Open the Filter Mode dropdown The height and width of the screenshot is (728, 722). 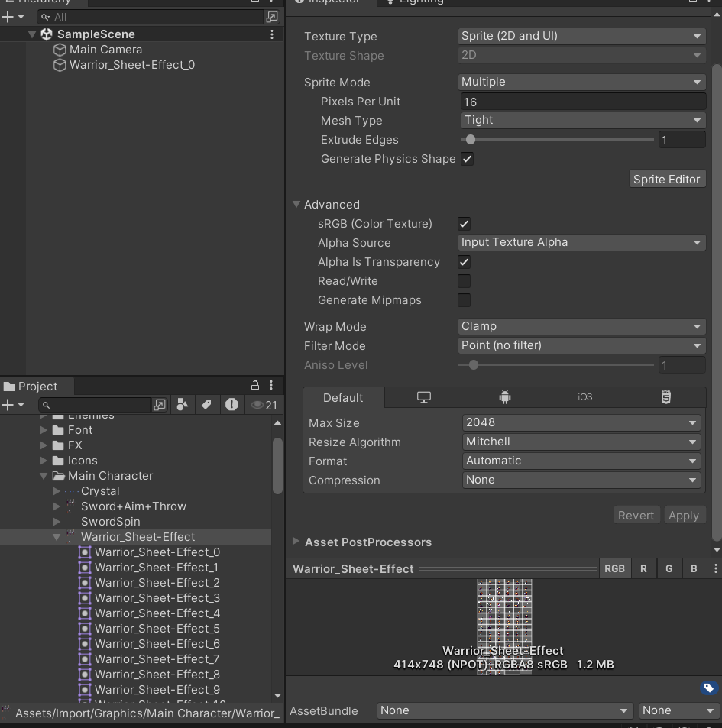point(581,345)
